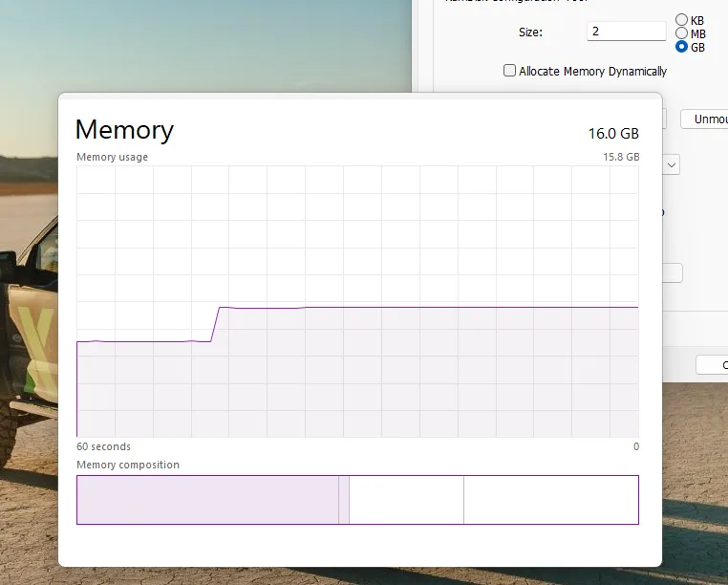This screenshot has width=728, height=585.
Task: Click the narrow modified segment in composition bar
Action: click(344, 500)
